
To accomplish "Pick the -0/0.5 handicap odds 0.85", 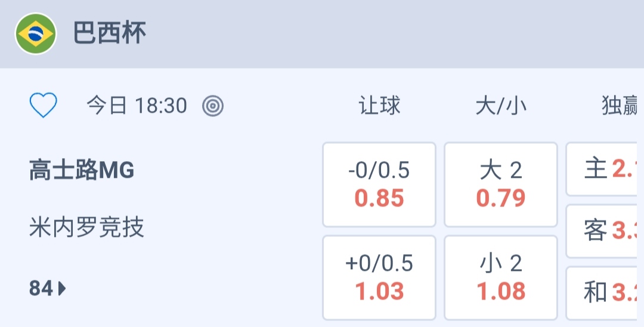I will point(379,184).
